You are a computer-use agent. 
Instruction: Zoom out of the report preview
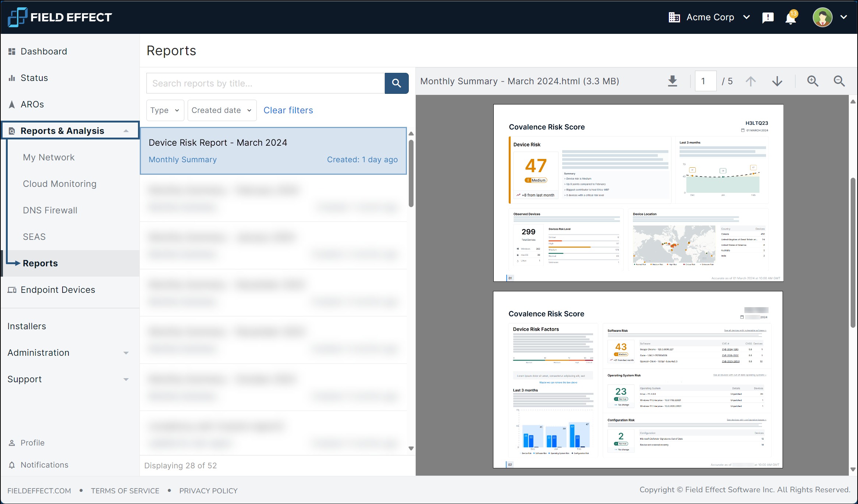tap(839, 81)
